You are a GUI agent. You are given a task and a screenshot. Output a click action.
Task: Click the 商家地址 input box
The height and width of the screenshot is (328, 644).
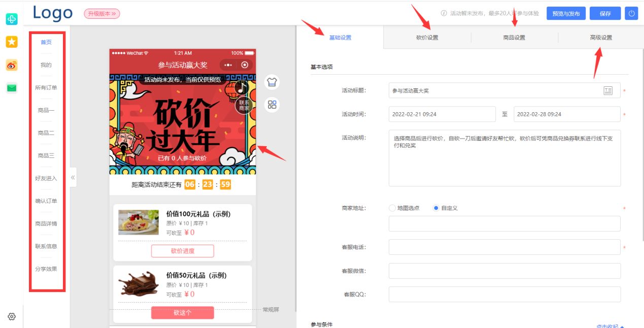(x=504, y=224)
